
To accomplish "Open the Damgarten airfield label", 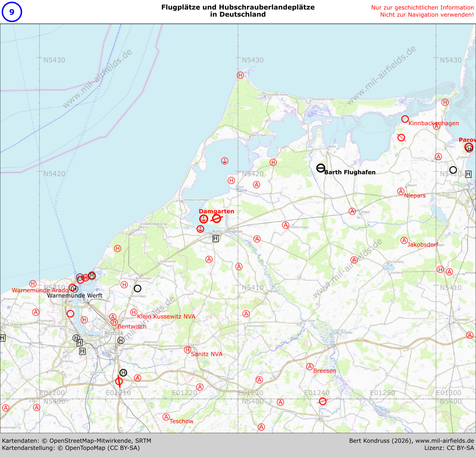I will [216, 211].
